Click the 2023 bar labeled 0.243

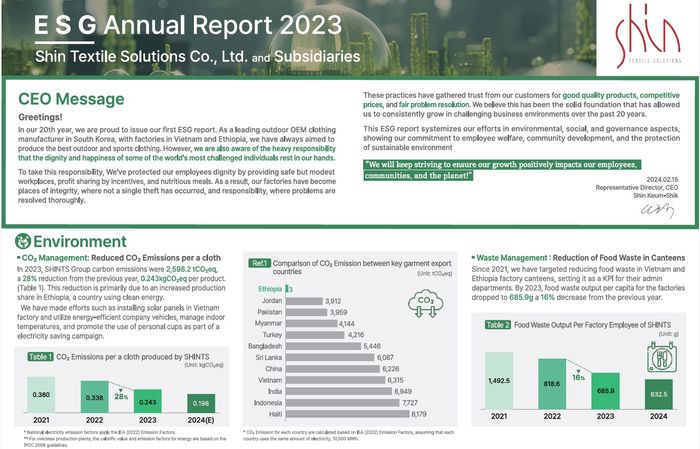[147, 402]
